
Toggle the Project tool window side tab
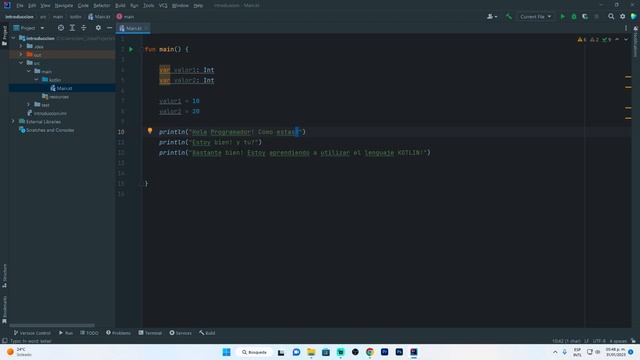4,36
